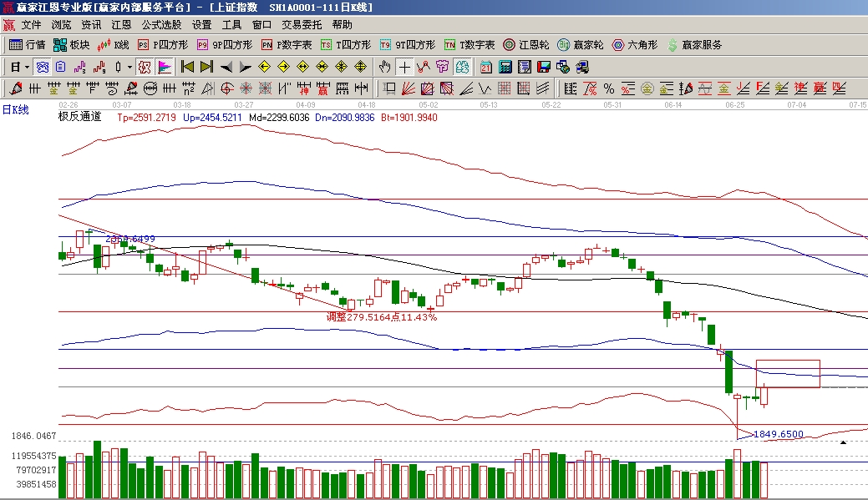The width and height of the screenshot is (868, 500).
Task: Toggle the pressed 权 adjustment button
Action: tap(145, 67)
